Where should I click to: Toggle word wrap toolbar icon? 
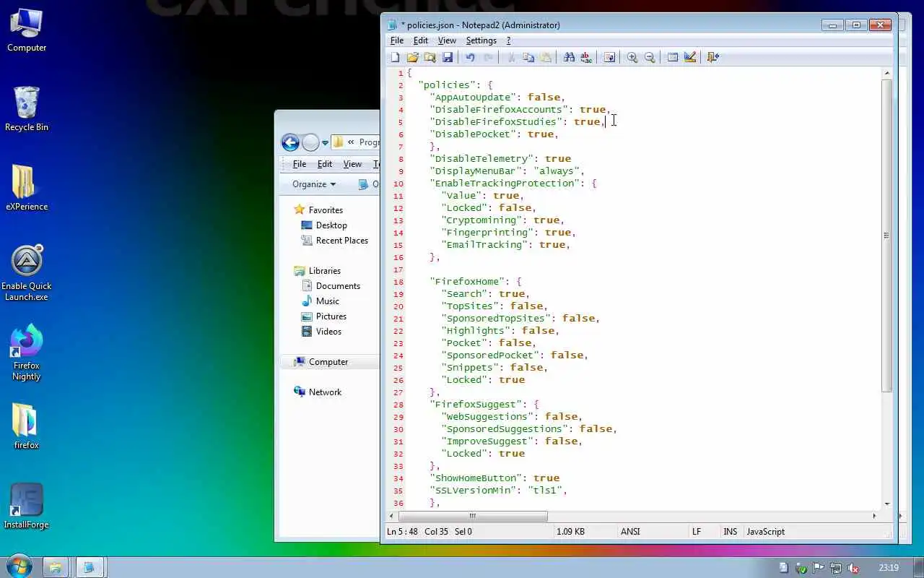pyautogui.click(x=609, y=57)
